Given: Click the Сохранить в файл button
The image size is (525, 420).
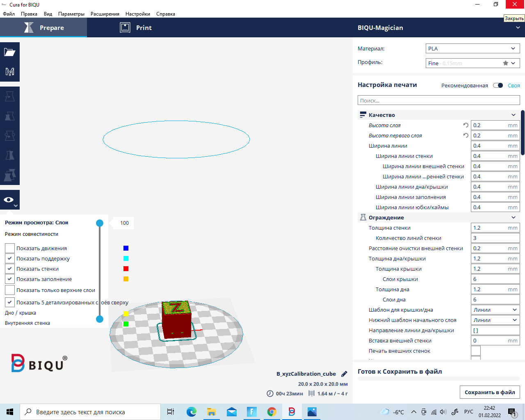Looking at the screenshot, I should (x=490, y=392).
